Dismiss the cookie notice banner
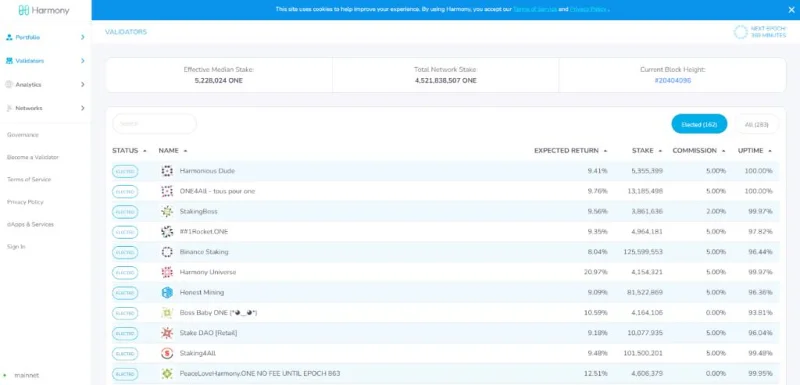800x385 pixels. click(x=791, y=9)
